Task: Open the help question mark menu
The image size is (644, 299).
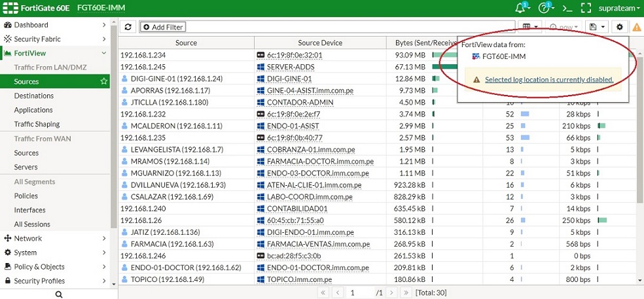Action: [545, 8]
